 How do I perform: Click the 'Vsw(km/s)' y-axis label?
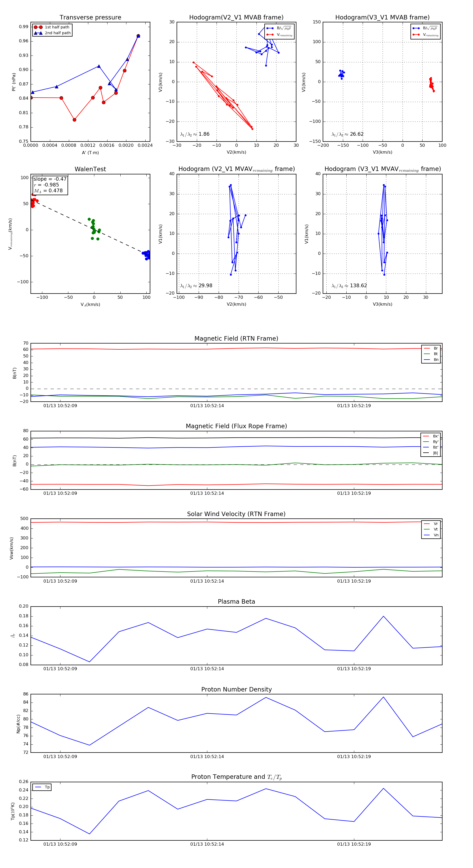point(12,549)
